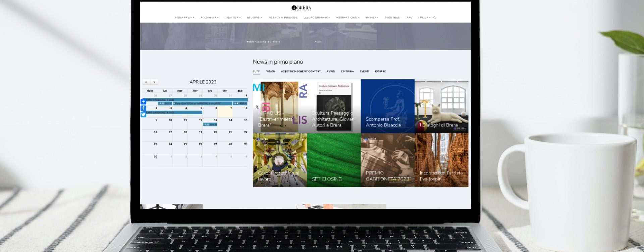Open the 10:15 event on April 13
The width and height of the screenshot is (644, 252).
coord(210,124)
